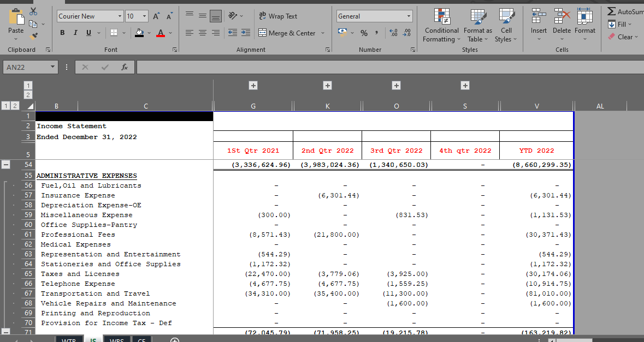
Task: Open Cell Styles gallery
Action: (506, 26)
